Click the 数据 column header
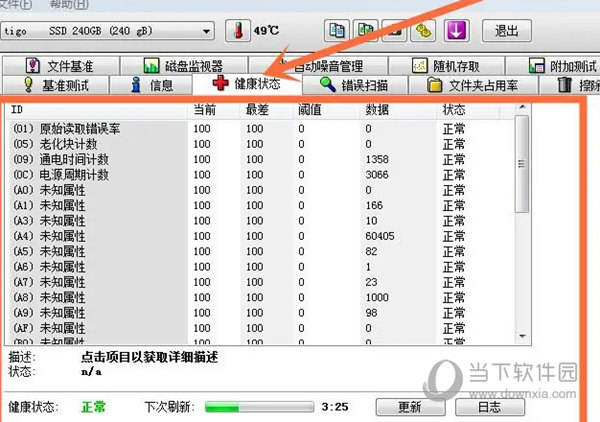Viewport: 600px width, 422px height. point(398,110)
